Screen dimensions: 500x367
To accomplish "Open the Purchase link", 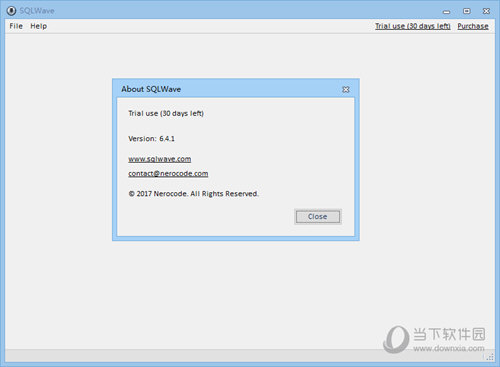I will (x=473, y=26).
